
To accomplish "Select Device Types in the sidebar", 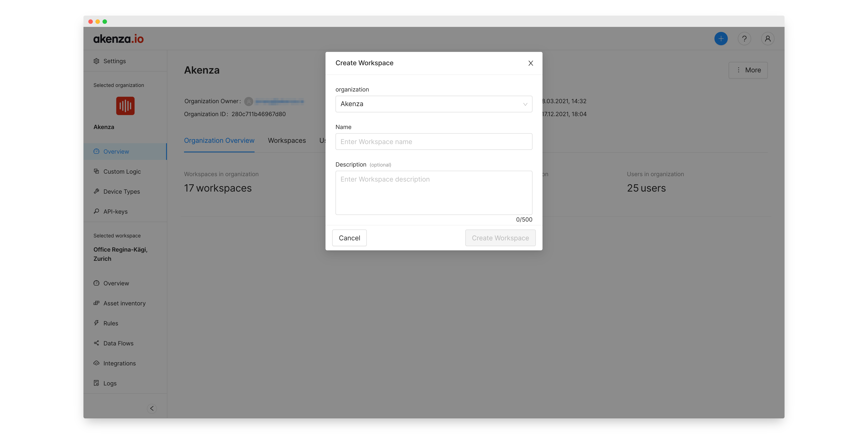I will tap(125, 191).
